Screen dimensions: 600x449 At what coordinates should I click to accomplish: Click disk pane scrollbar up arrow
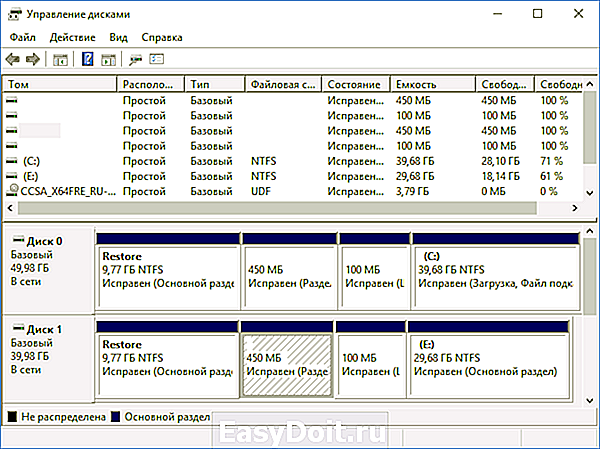coord(590,231)
